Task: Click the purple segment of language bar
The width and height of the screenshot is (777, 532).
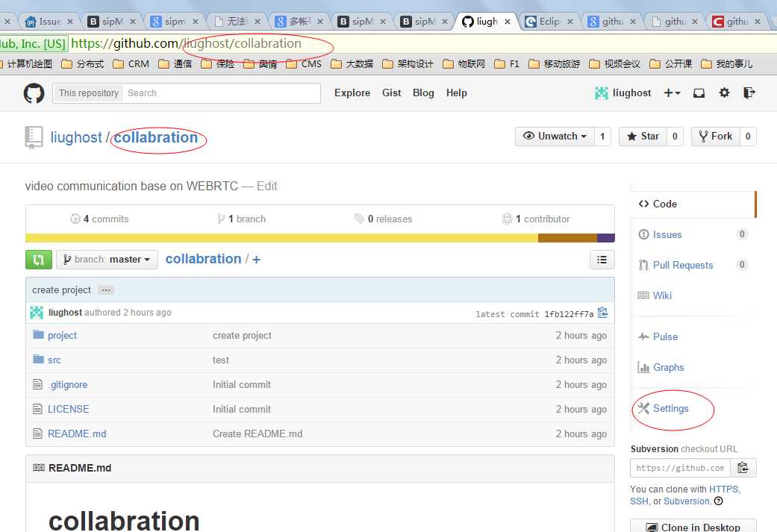Action: coord(606,238)
